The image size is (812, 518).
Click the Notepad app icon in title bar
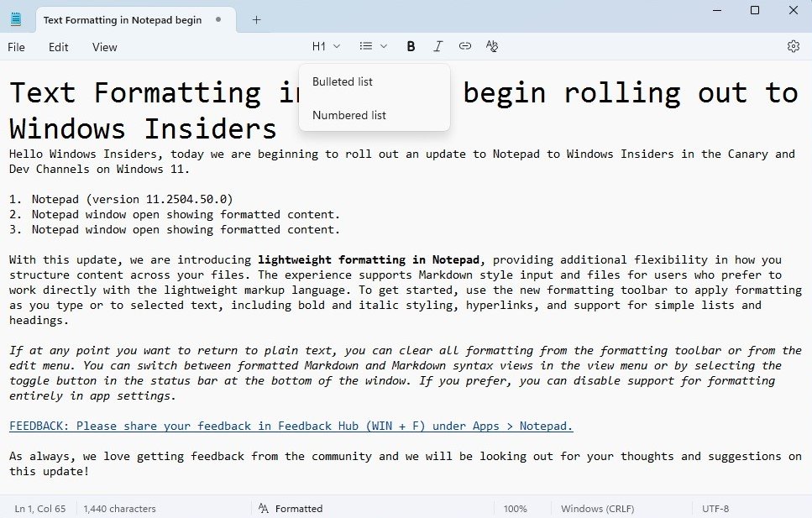(16, 19)
